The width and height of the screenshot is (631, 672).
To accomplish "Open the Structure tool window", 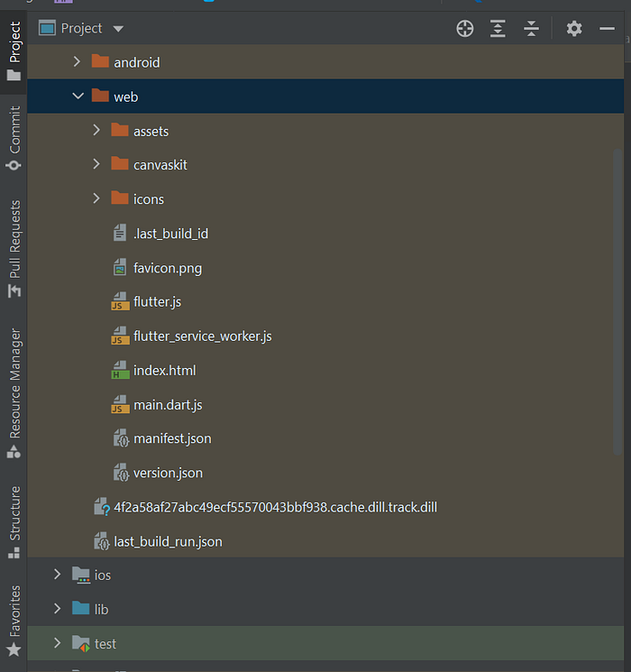I will click(x=14, y=522).
